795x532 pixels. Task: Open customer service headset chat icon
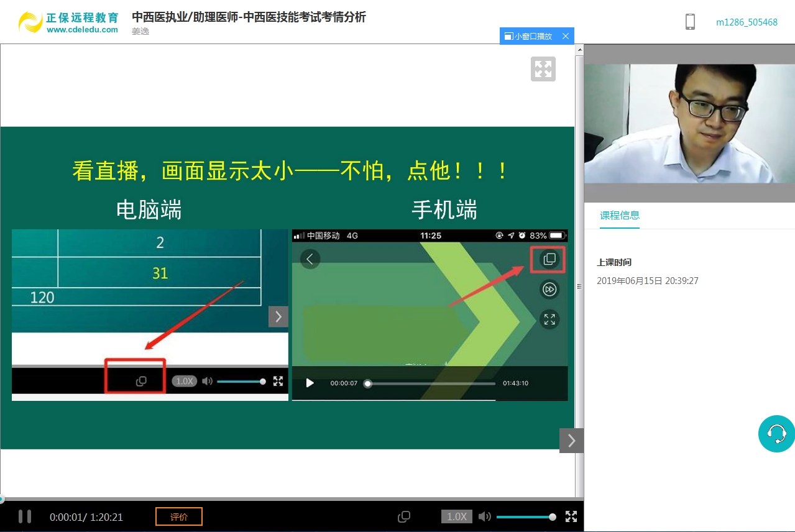point(776,433)
